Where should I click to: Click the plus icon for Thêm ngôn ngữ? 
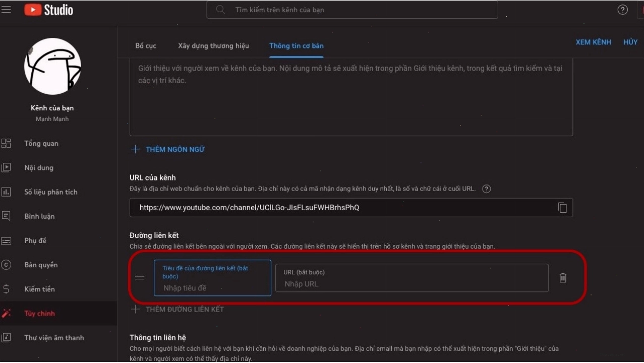(135, 149)
